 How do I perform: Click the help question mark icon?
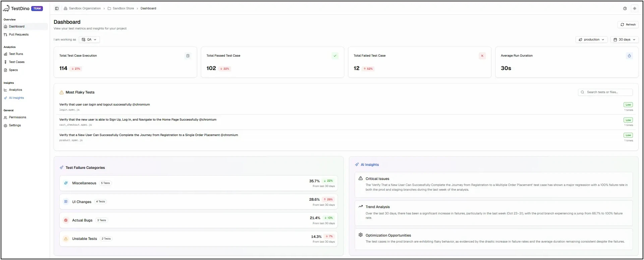pos(625,8)
